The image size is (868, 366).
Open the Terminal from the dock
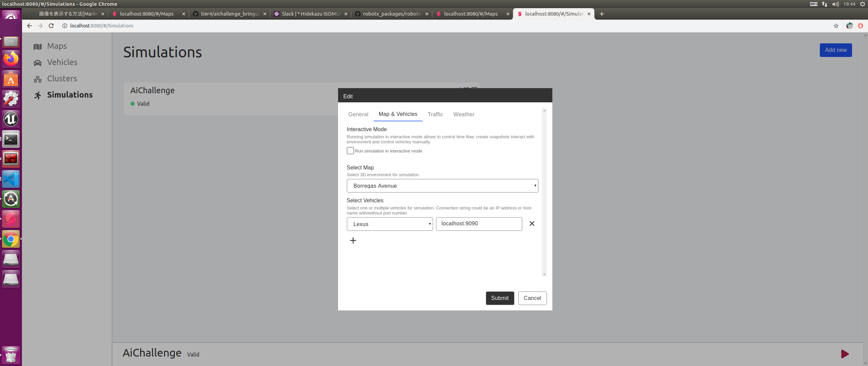click(x=11, y=139)
